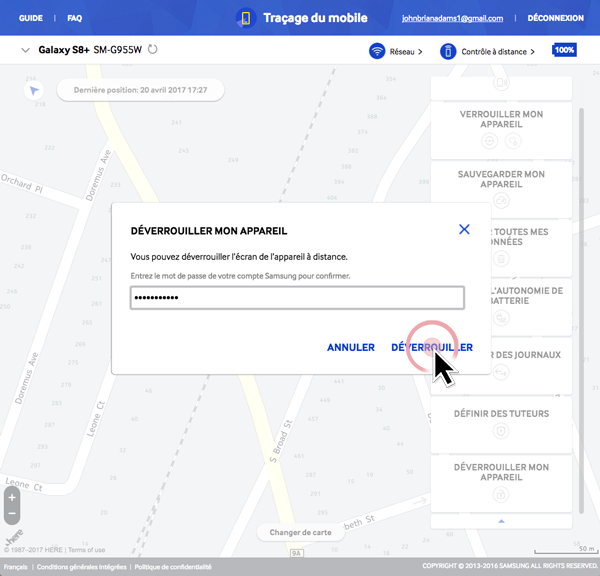Click the cloud backup icon under Sauvegarder

501,200
